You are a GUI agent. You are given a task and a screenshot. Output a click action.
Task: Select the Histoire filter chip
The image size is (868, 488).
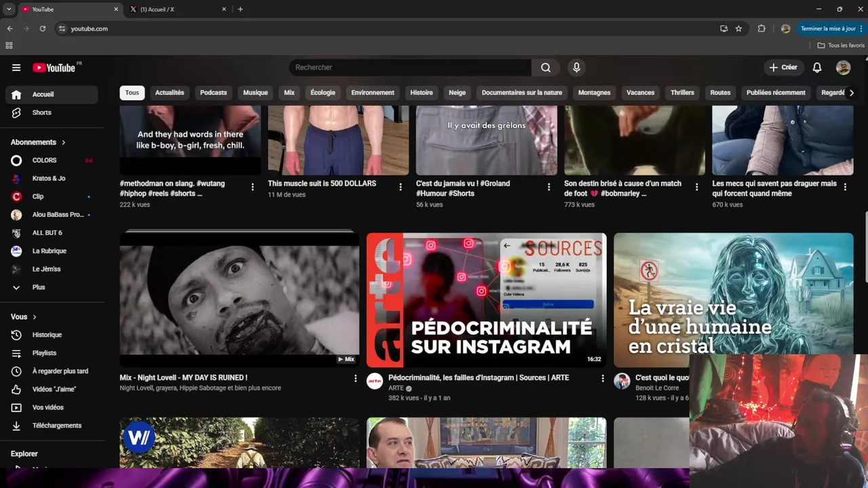[421, 93]
